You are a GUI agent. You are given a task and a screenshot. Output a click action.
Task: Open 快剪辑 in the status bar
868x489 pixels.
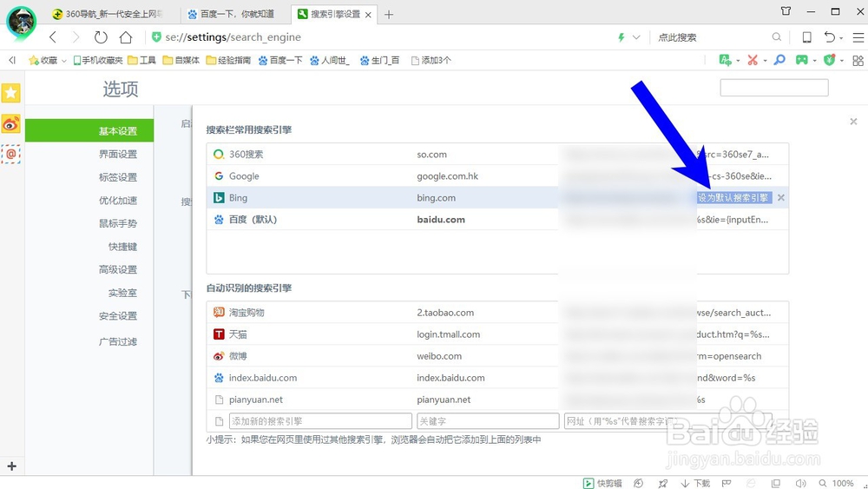602,483
